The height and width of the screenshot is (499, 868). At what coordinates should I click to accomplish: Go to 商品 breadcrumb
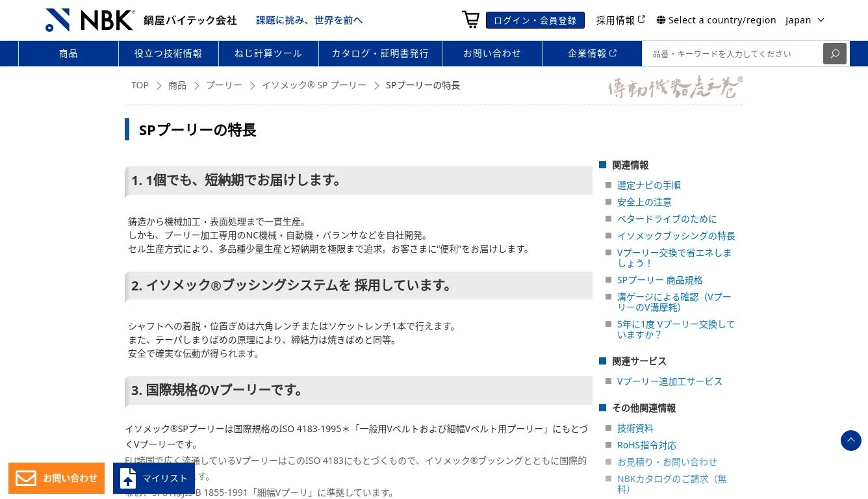[x=177, y=85]
